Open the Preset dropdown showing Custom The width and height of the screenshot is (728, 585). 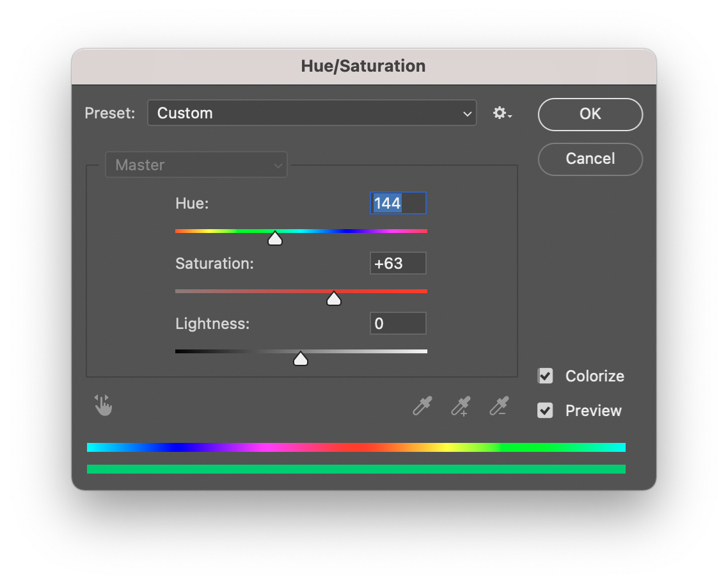click(312, 113)
